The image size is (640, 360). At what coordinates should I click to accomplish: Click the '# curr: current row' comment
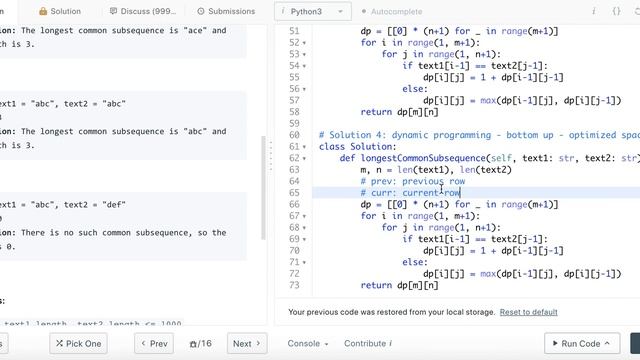[411, 193]
